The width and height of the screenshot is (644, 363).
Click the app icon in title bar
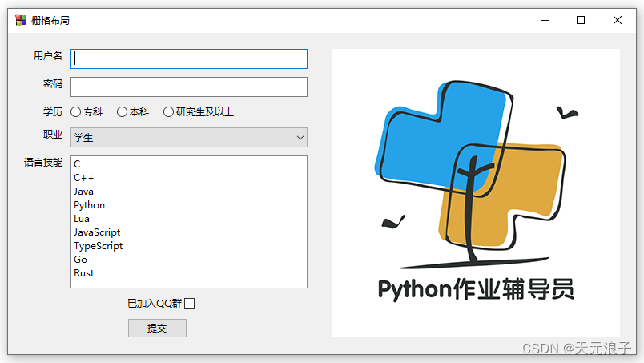click(21, 20)
